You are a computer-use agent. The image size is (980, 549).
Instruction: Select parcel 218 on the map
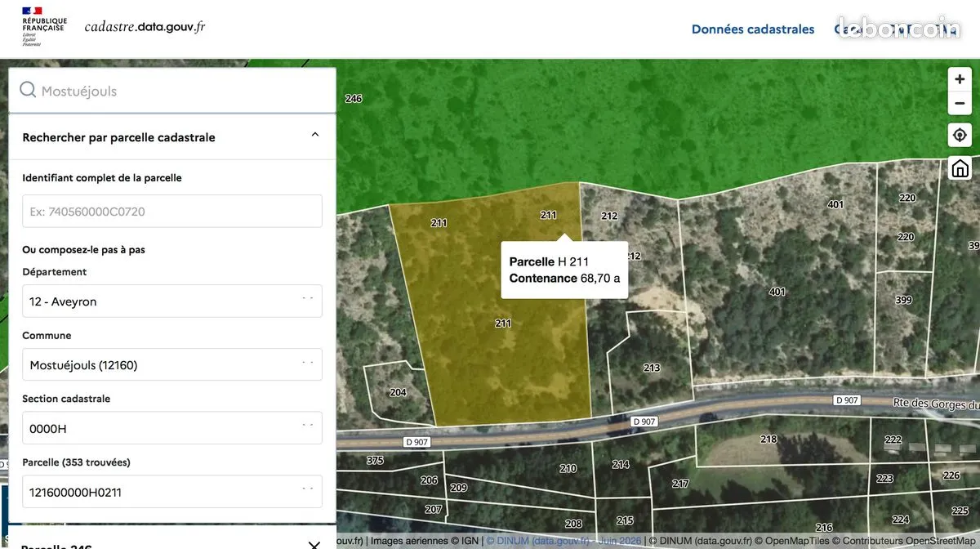tap(768, 439)
